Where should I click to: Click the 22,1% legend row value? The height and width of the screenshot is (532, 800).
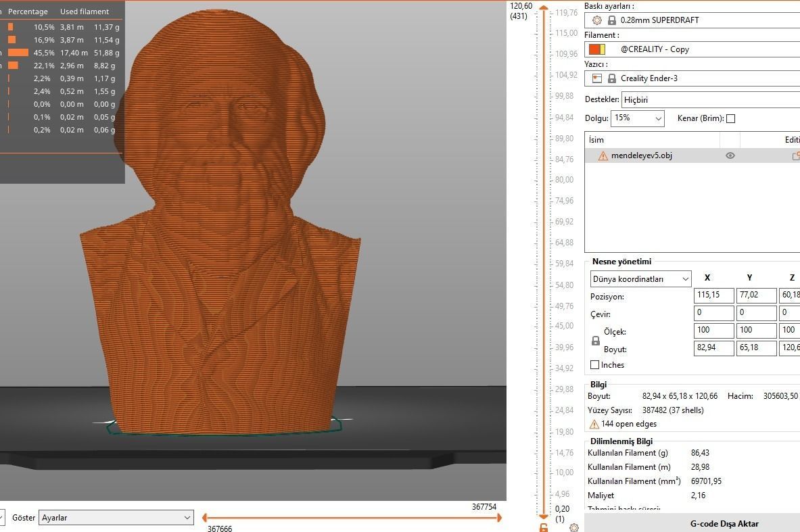pos(44,66)
